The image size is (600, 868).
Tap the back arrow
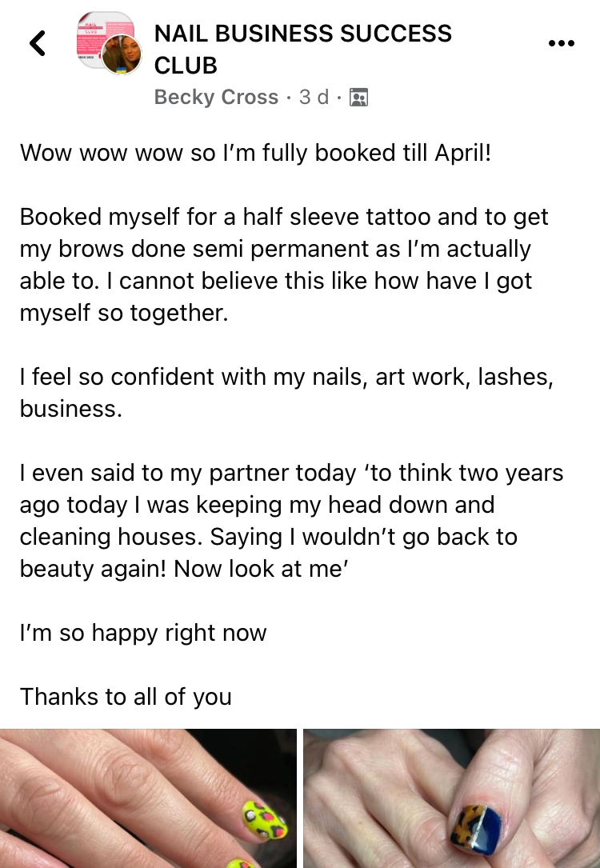click(38, 43)
